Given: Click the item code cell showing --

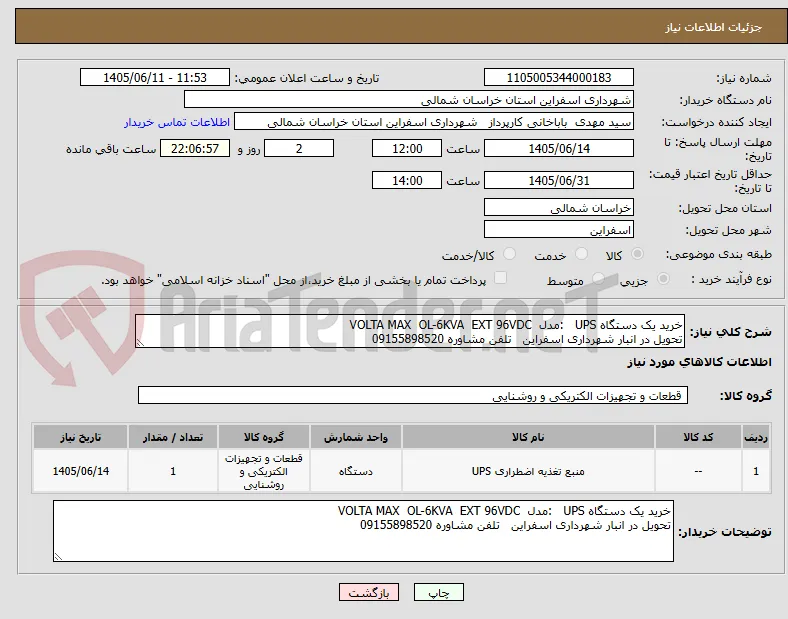Looking at the screenshot, I should (x=698, y=471).
